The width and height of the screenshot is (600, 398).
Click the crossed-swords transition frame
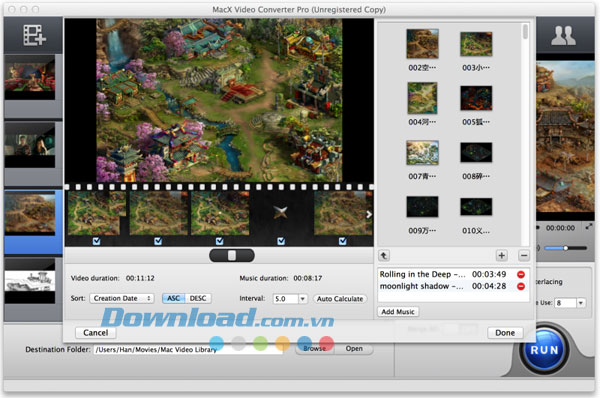click(x=281, y=213)
